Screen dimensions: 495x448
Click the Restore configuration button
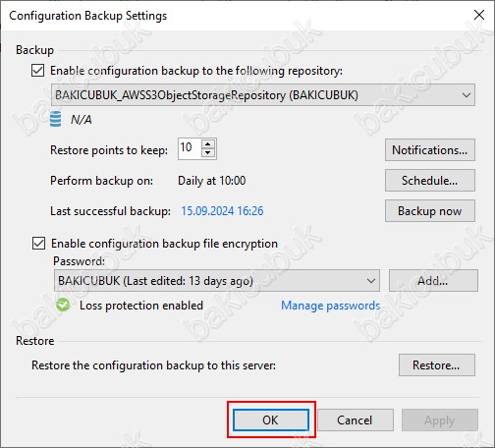coord(437,364)
